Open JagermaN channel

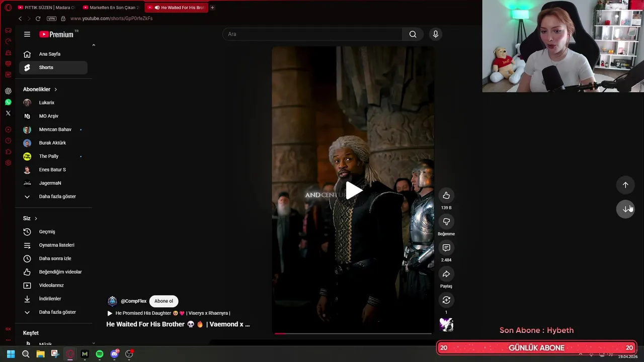(53, 183)
